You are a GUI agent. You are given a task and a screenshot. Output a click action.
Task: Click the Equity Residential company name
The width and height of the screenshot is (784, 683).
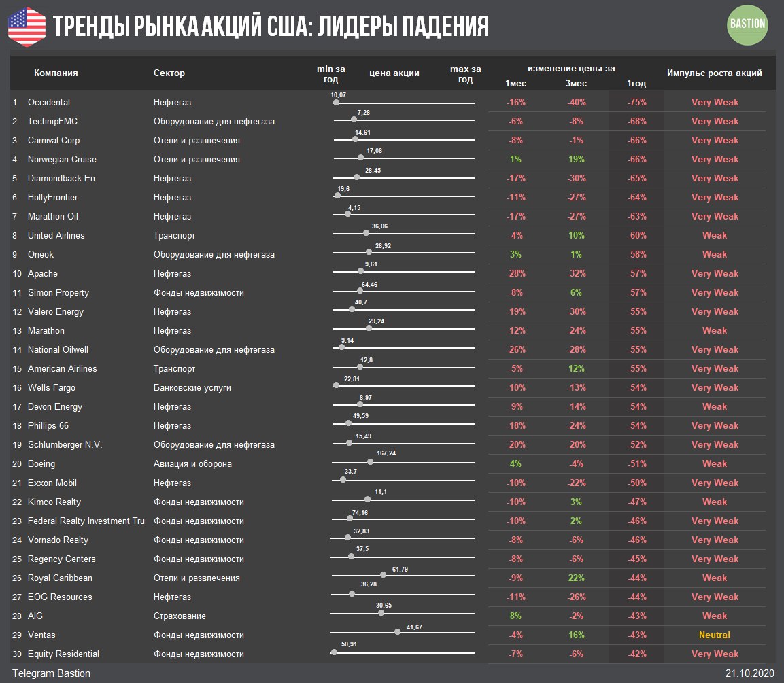pos(63,654)
